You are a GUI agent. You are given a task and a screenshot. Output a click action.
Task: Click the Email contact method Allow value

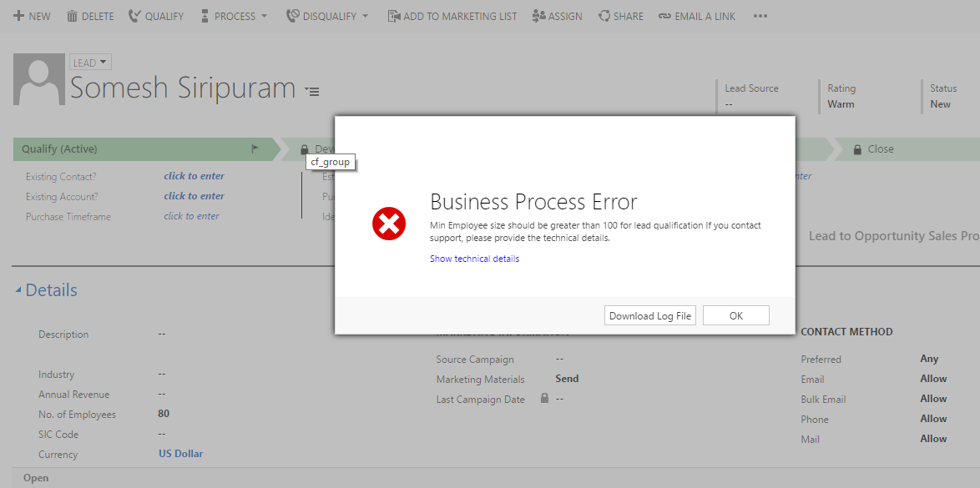tap(933, 379)
